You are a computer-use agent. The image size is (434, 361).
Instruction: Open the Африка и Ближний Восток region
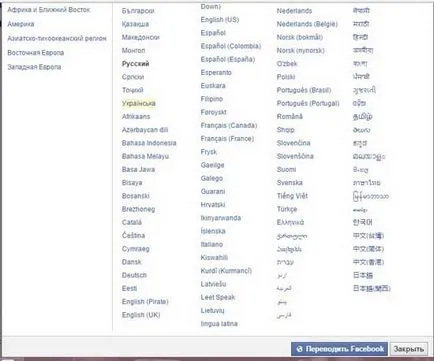(x=49, y=10)
